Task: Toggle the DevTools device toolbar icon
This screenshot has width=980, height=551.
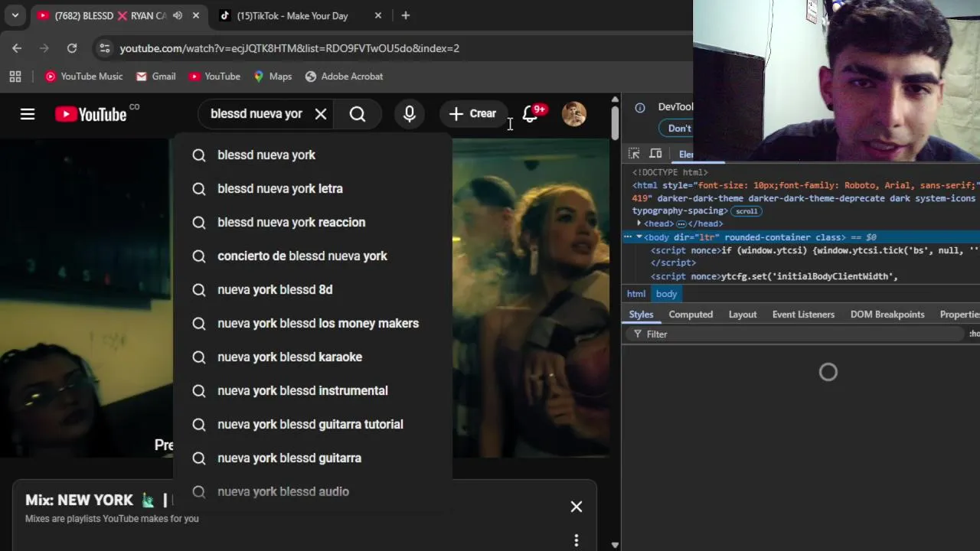Action: 655,154
